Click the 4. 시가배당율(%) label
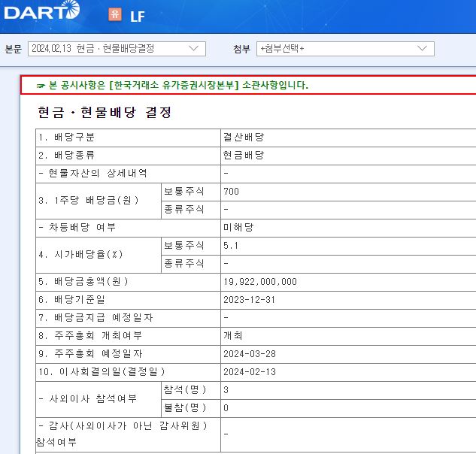 pos(80,255)
